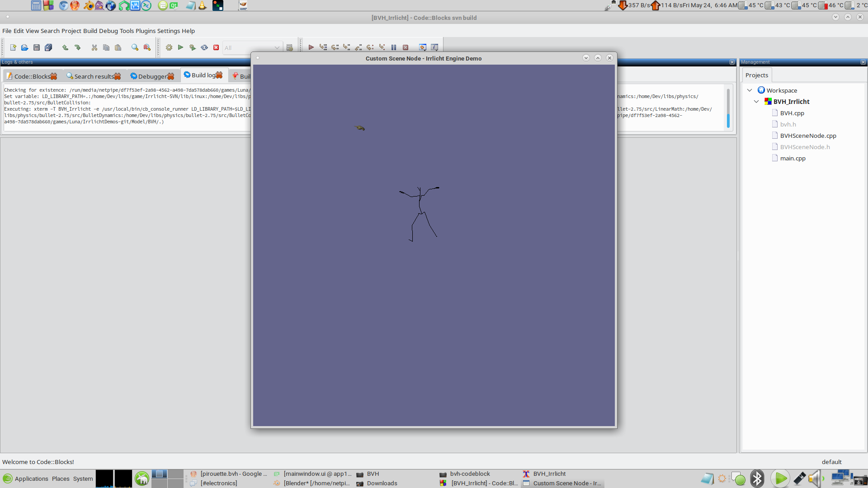The image size is (868, 488).
Task: Open the Plugins menu
Action: coord(145,31)
